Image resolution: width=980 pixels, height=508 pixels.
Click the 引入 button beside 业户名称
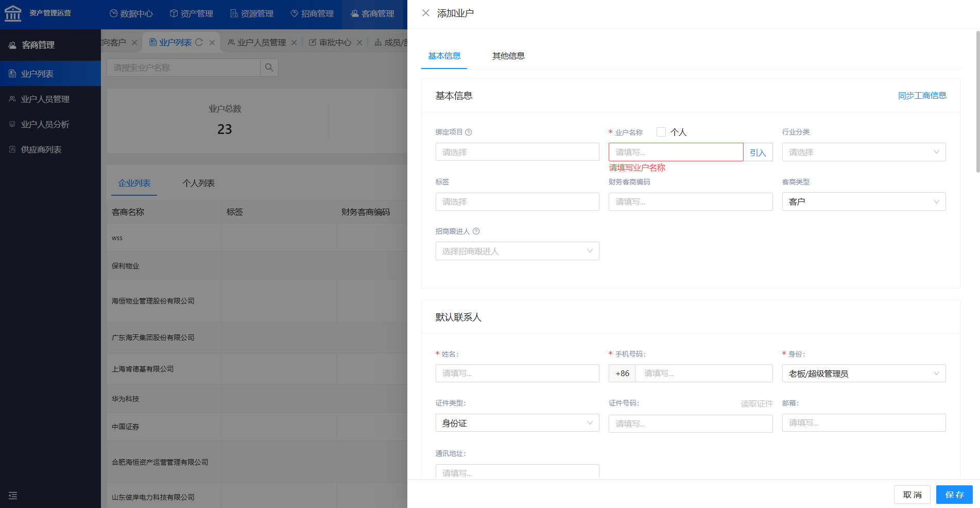pos(758,153)
